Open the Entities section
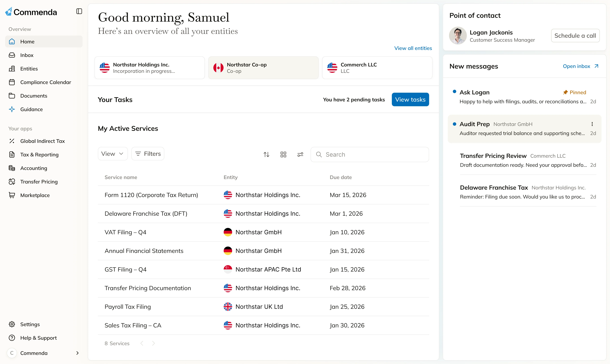 pos(29,68)
